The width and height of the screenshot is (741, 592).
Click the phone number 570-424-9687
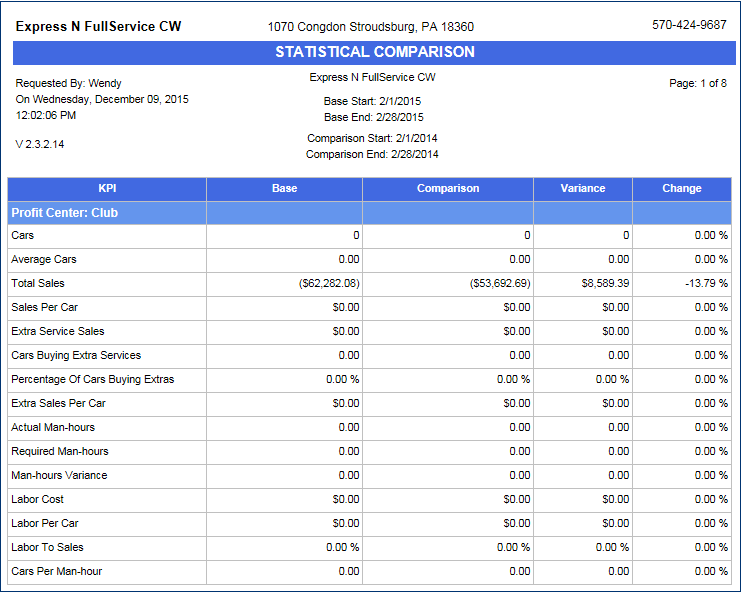(689, 25)
